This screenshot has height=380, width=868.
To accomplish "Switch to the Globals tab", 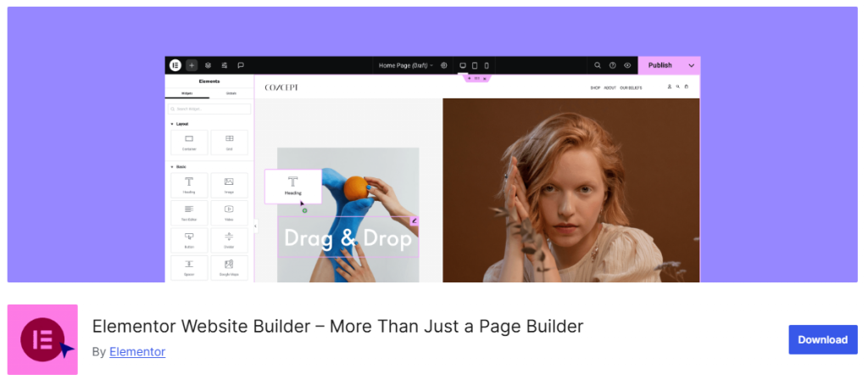I will (231, 93).
